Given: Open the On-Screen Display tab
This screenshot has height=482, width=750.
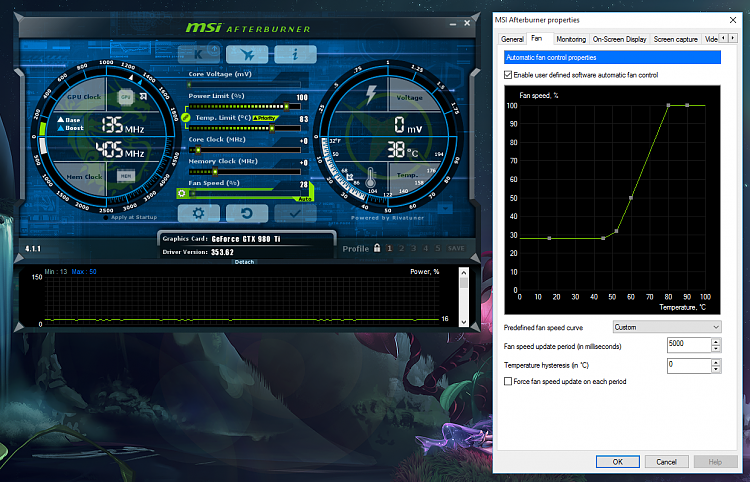Looking at the screenshot, I should click(619, 39).
